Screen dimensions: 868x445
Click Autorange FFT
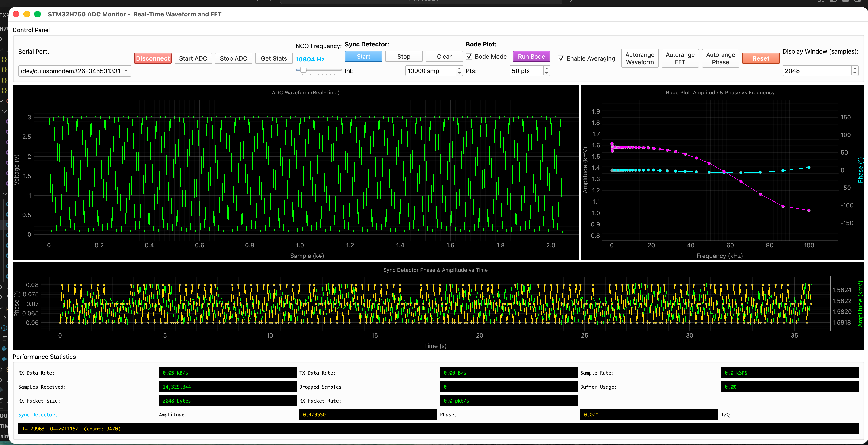(680, 58)
